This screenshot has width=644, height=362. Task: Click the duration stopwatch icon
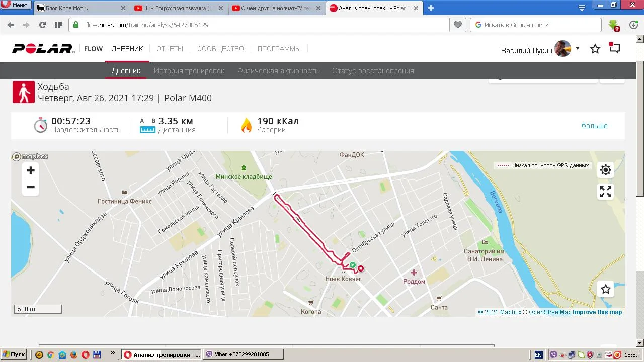41,125
